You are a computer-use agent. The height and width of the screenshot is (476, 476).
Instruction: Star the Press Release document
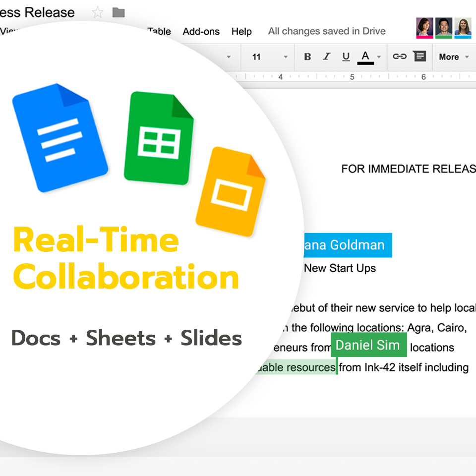click(98, 12)
